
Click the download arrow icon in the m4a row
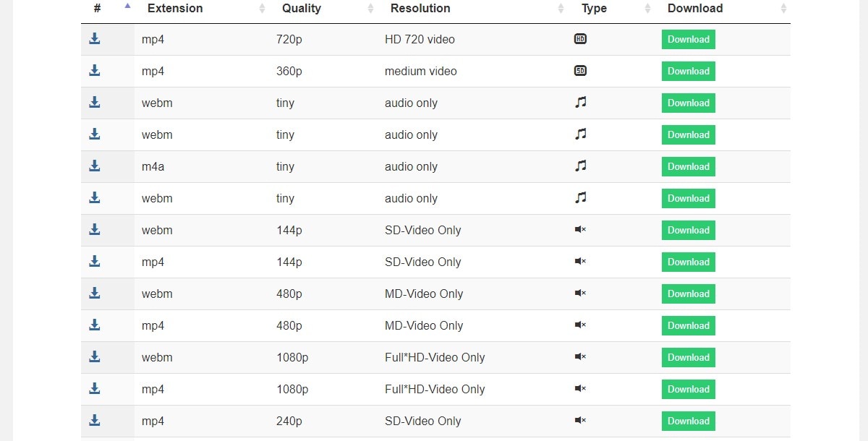click(95, 166)
